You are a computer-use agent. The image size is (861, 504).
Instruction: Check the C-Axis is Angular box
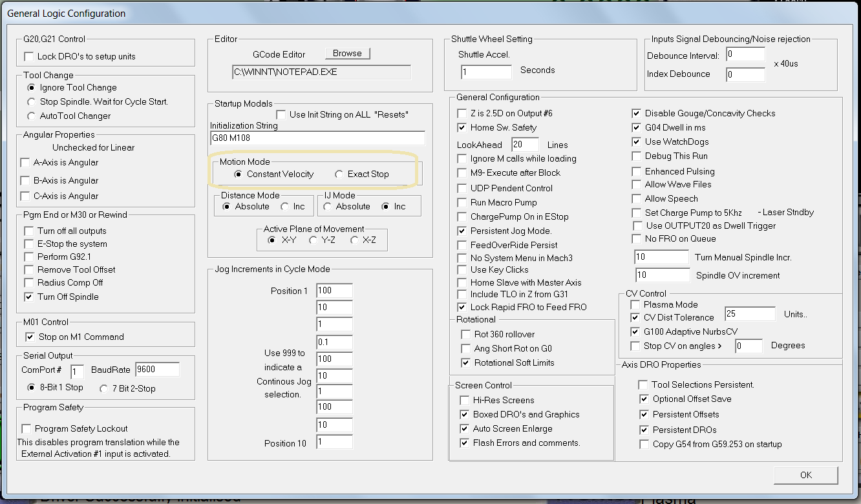25,196
